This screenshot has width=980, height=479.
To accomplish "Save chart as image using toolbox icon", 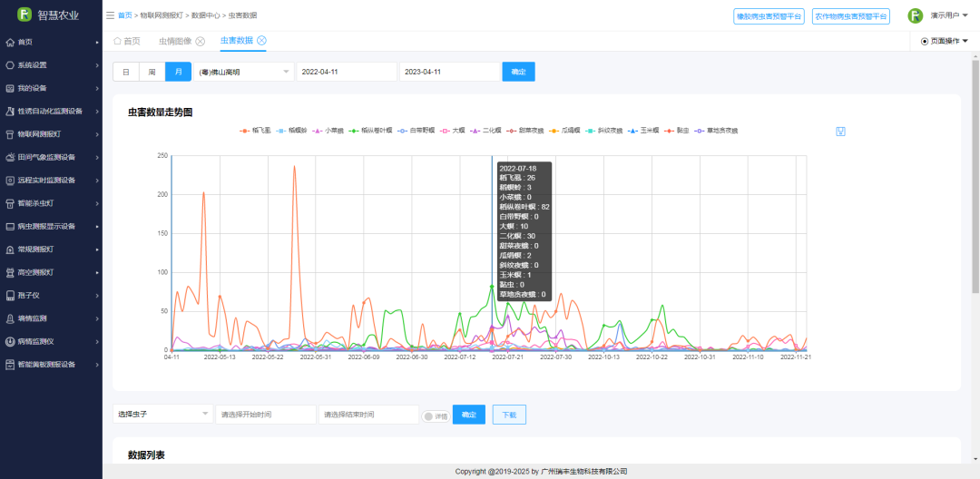I will pyautogui.click(x=840, y=132).
